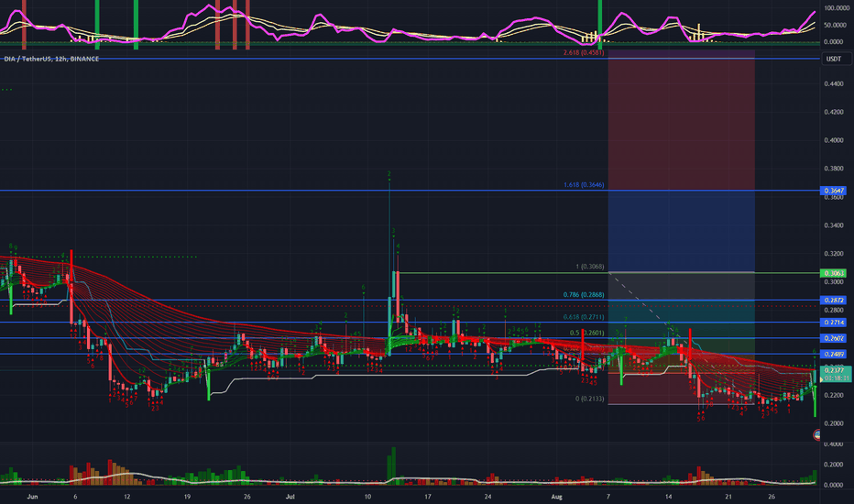Select the 0.618 (0.2711) Fibonacci label
854x504 pixels.
(584, 317)
